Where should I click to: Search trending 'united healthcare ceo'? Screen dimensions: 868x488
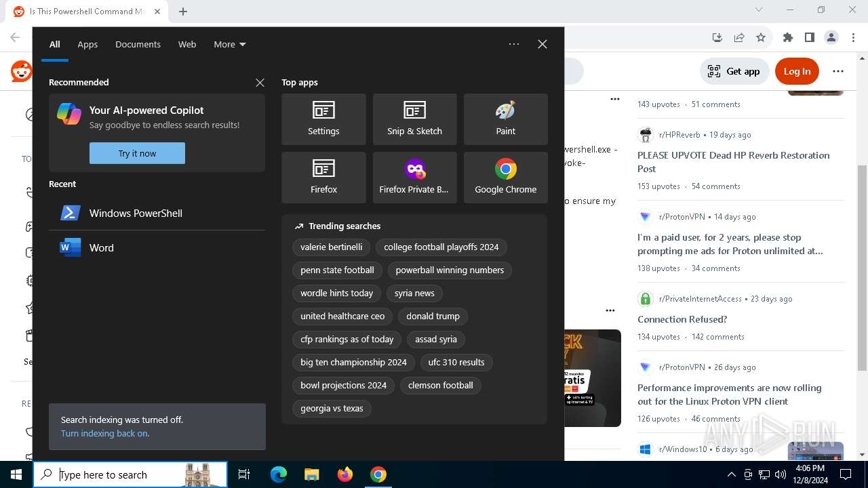342,317
